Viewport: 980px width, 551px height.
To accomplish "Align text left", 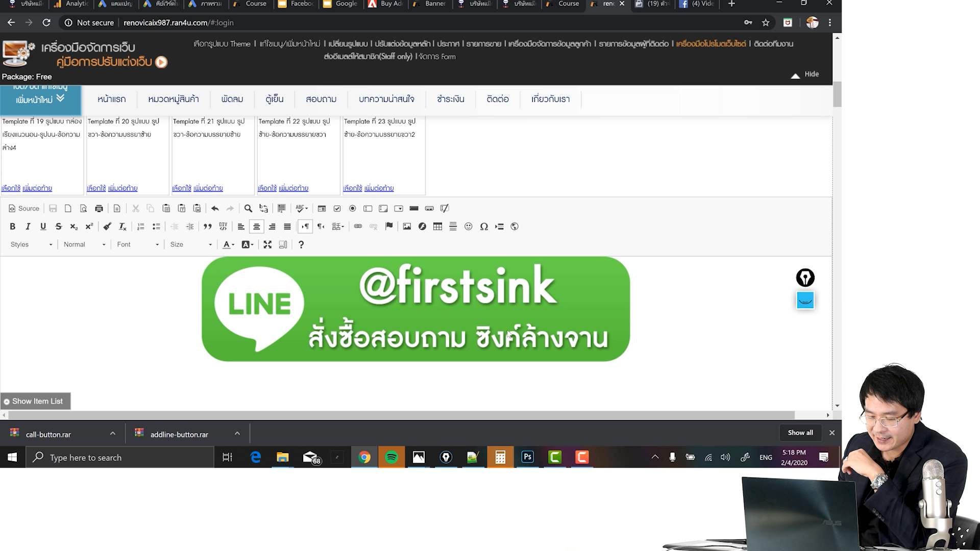I will 241,227.
